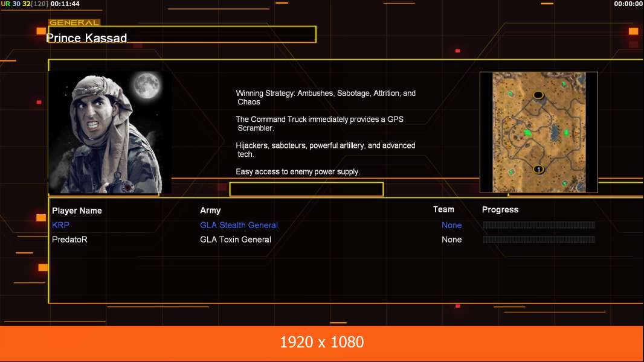Click the 00:11:44 timer at top left
The width and height of the screenshot is (644, 362).
[x=65, y=4]
